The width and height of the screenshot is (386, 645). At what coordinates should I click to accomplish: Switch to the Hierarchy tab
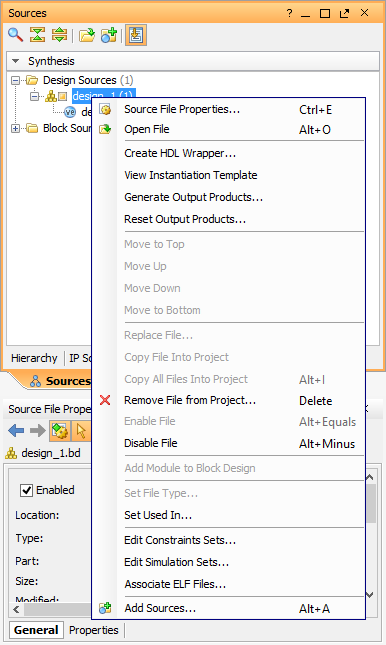coord(34,358)
